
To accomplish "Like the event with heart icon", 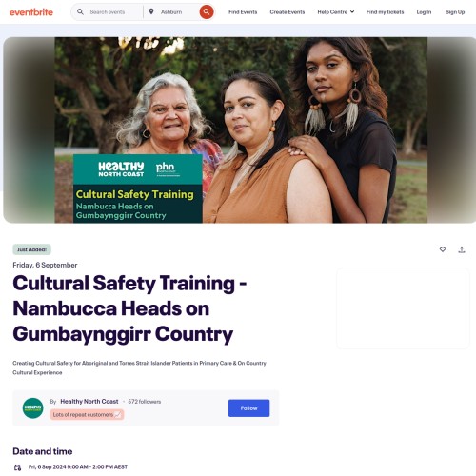I will point(443,249).
